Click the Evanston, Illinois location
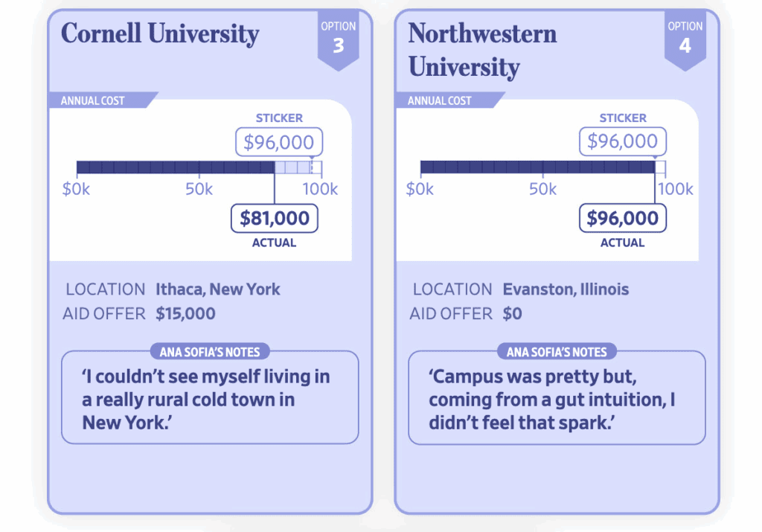Viewport: 762px width, 532px height. pyautogui.click(x=566, y=289)
